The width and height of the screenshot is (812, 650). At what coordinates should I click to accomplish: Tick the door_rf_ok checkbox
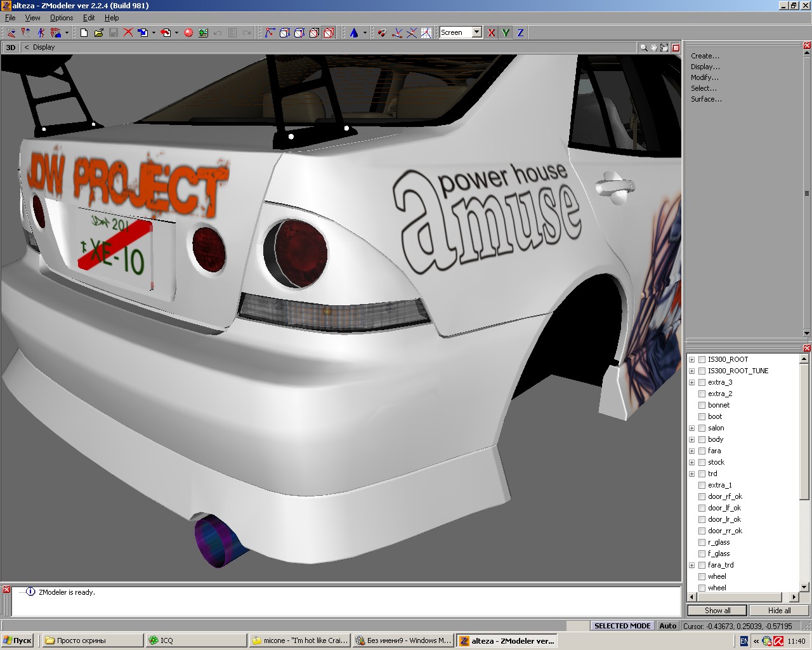702,496
